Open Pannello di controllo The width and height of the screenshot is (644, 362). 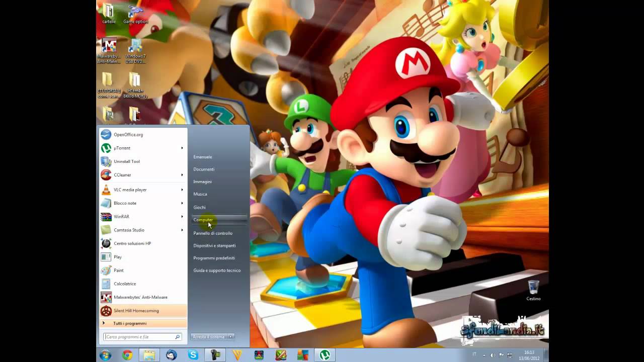coord(213,233)
